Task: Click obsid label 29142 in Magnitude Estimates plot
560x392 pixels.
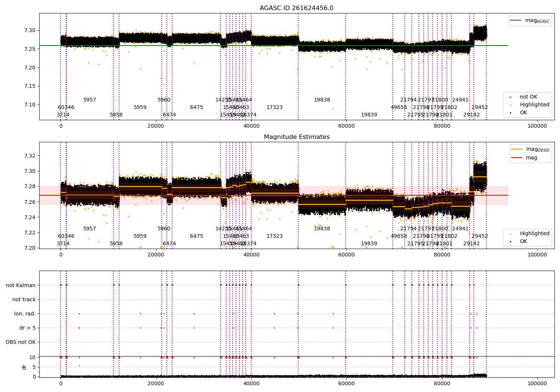Action: click(472, 244)
